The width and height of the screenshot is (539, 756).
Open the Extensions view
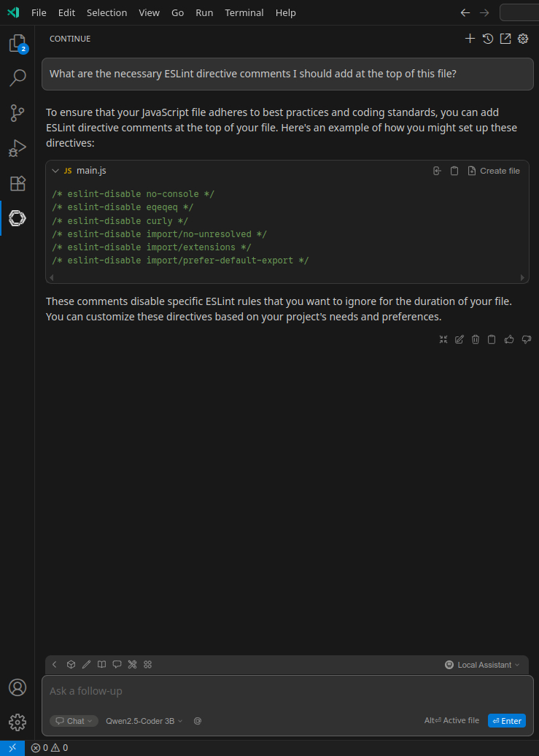[18, 183]
